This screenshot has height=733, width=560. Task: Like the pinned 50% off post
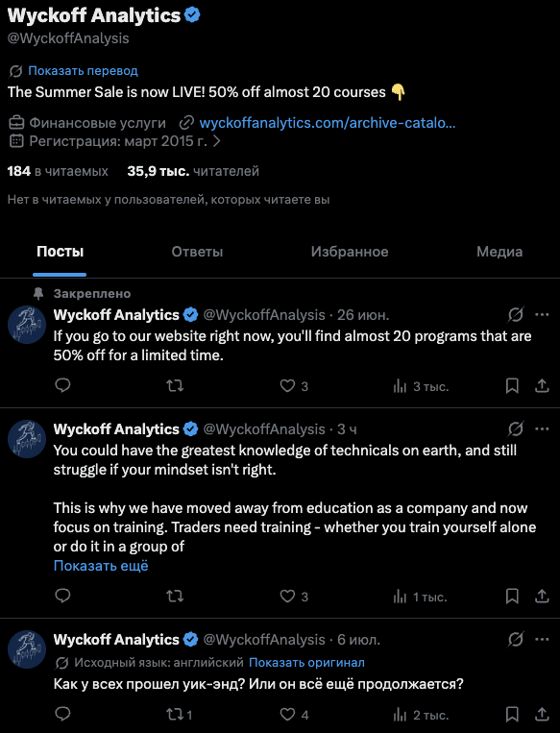[x=294, y=385]
